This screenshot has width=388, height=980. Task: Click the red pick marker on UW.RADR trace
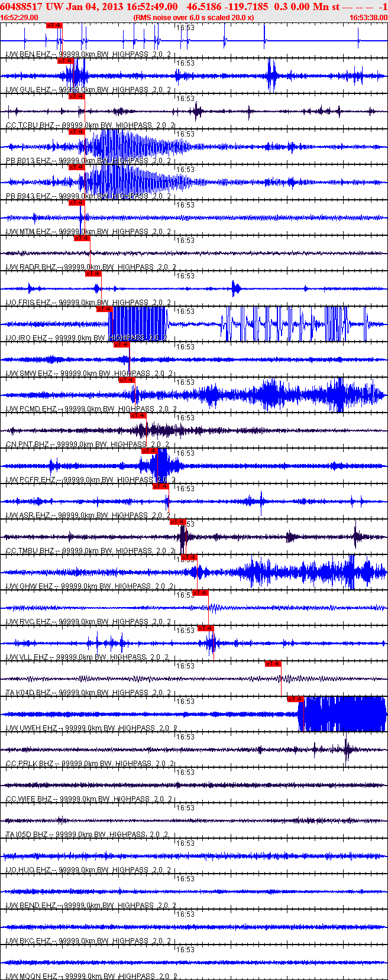(82, 238)
